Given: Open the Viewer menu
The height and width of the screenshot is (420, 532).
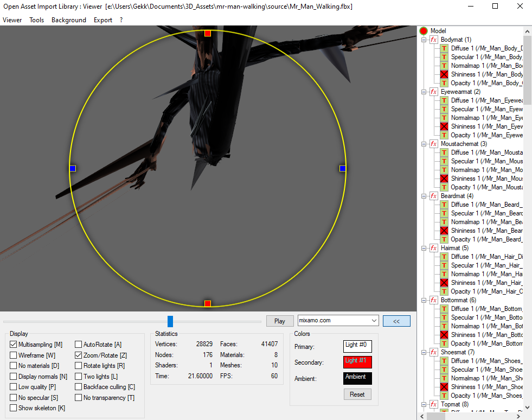Looking at the screenshot, I should (12, 20).
